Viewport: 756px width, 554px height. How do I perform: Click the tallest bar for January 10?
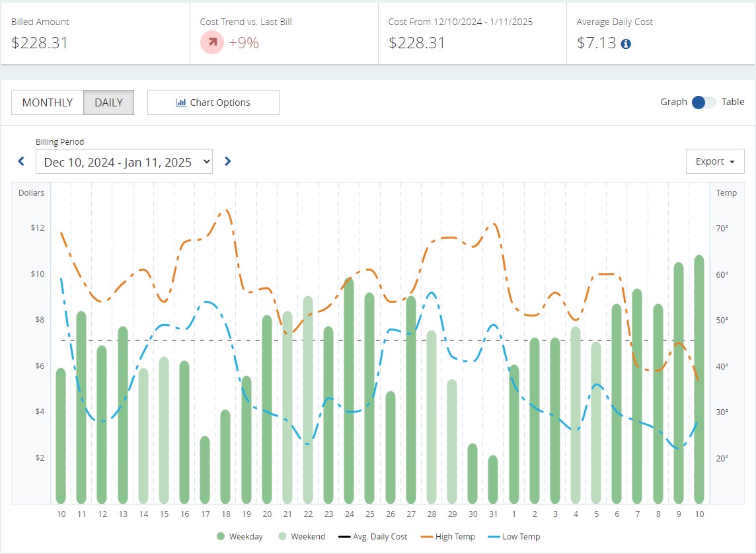[699, 380]
